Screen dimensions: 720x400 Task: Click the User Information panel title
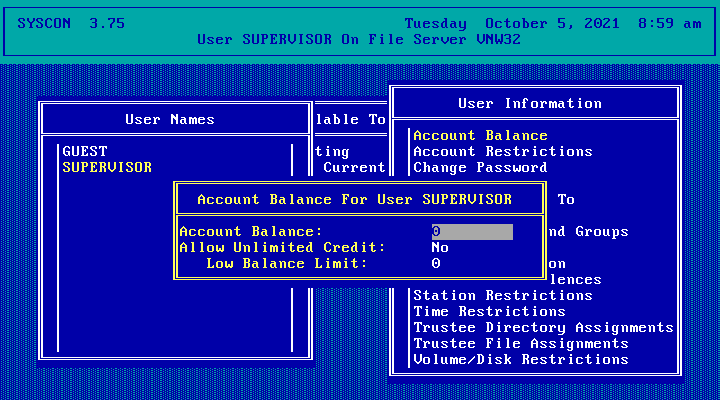click(530, 103)
